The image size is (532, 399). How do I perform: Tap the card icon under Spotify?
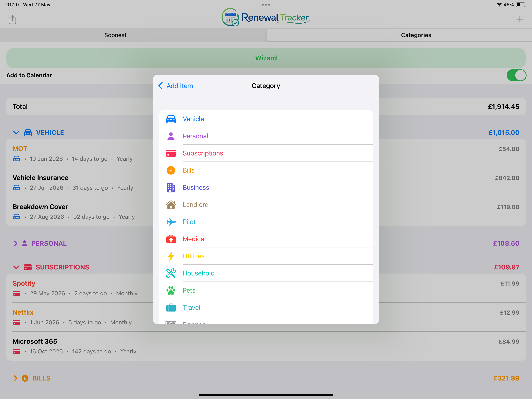17,293
